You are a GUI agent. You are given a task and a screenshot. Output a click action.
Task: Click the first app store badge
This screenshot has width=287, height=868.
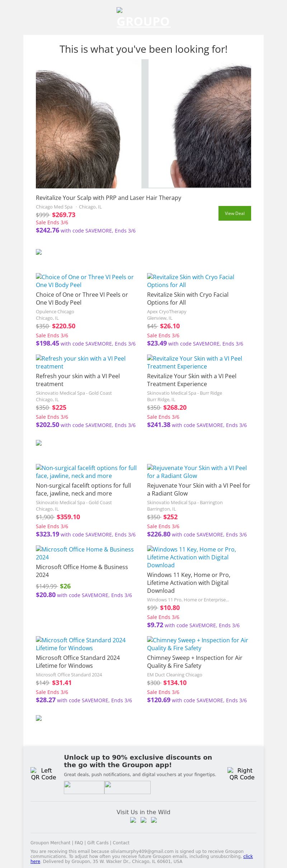84,787
